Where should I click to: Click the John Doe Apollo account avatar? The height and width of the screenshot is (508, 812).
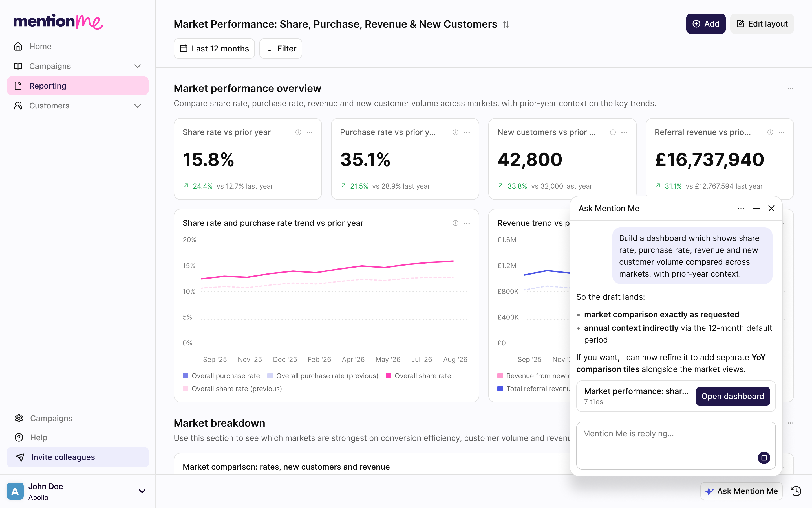pyautogui.click(x=15, y=491)
